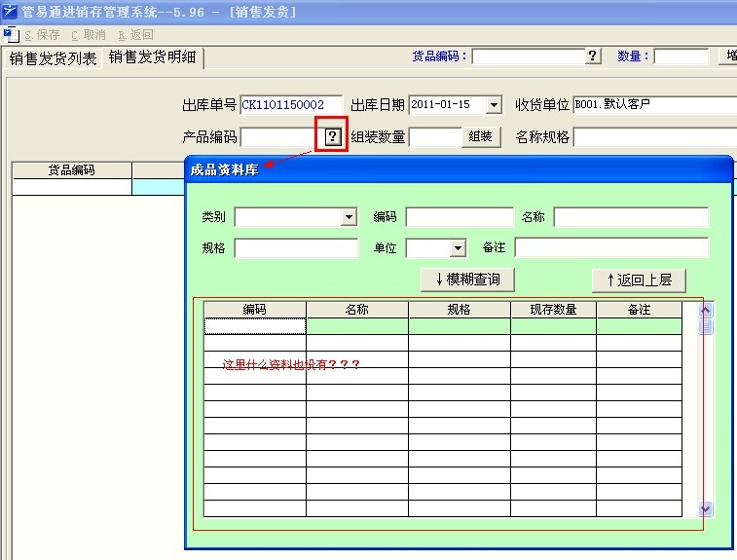Viewport: 737px width, 560px height.
Task: Click dialog 编码 search field
Action: [460, 217]
